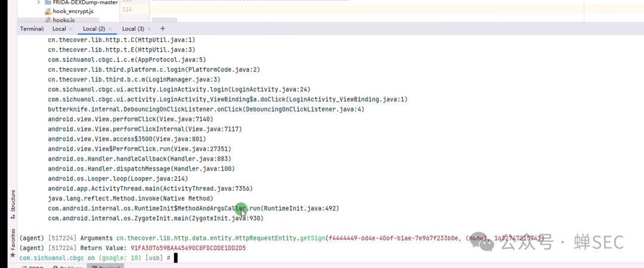The image size is (644, 268).
Task: Click the Structure tool window icon
Action: tap(13, 216)
